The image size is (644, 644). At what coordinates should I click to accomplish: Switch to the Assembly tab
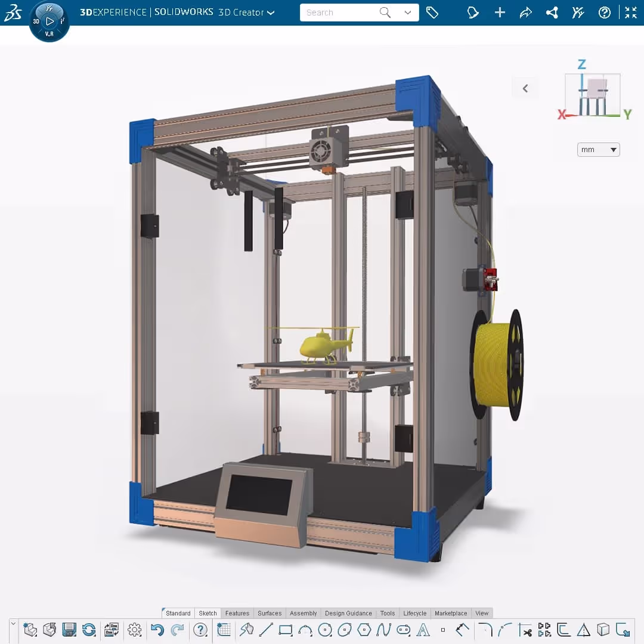click(303, 613)
